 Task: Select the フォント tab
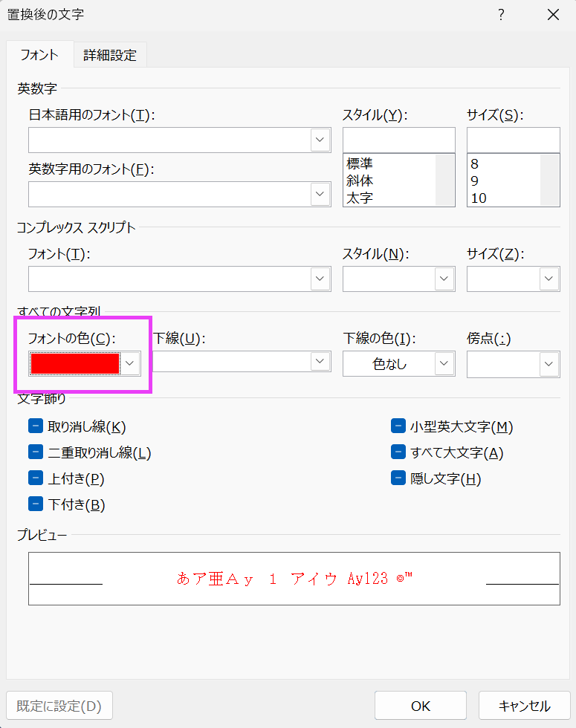point(39,55)
